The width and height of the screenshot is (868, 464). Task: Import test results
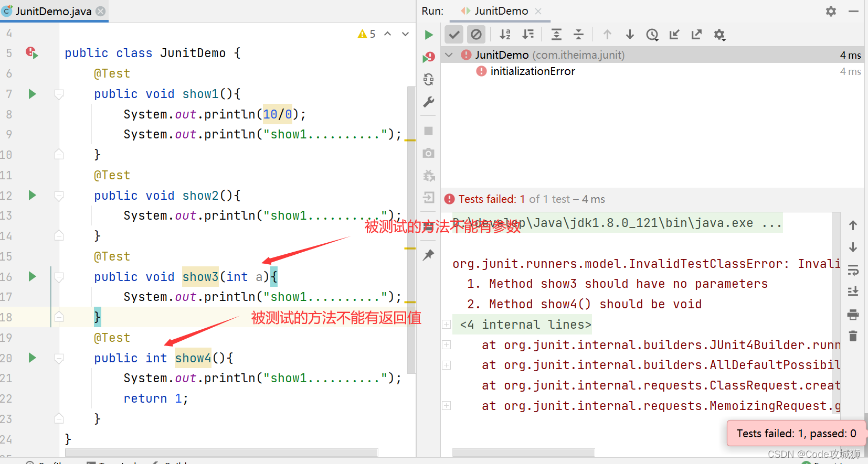(674, 35)
